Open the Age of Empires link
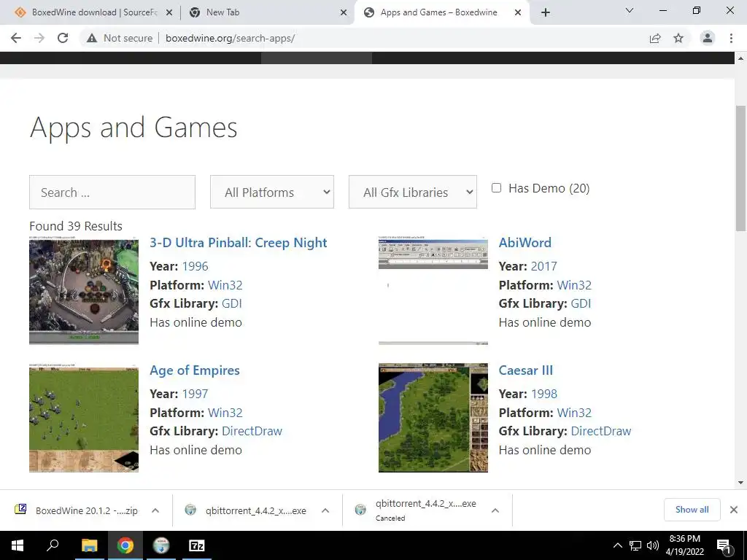The width and height of the screenshot is (747, 560). click(194, 370)
